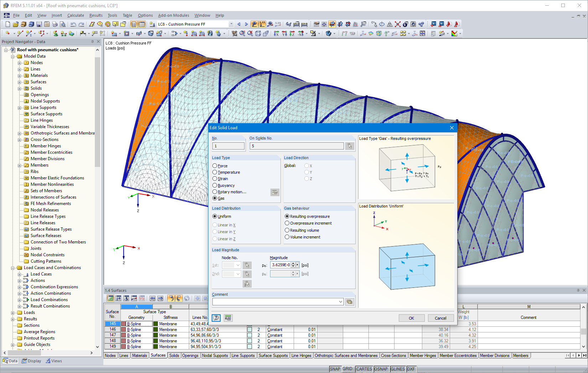This screenshot has height=373, width=588.
Task: Click OK in Edit Solid Load dialog
Action: point(412,318)
